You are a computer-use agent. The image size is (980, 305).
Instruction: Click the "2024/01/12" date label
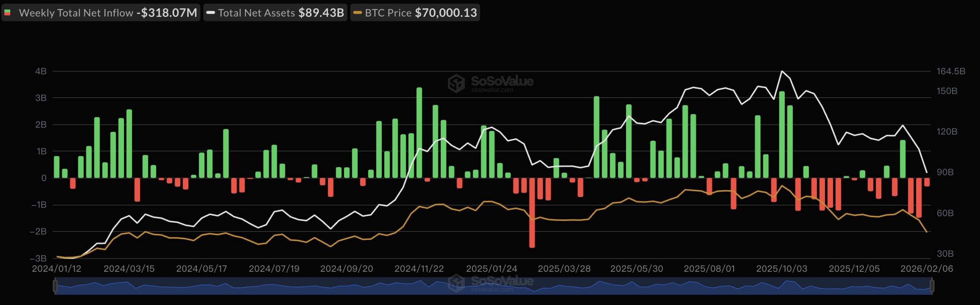click(57, 269)
